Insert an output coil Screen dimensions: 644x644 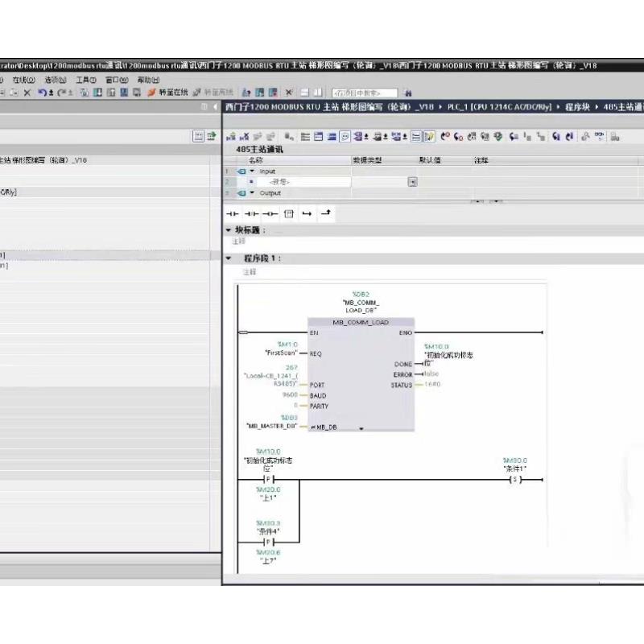coord(270,213)
